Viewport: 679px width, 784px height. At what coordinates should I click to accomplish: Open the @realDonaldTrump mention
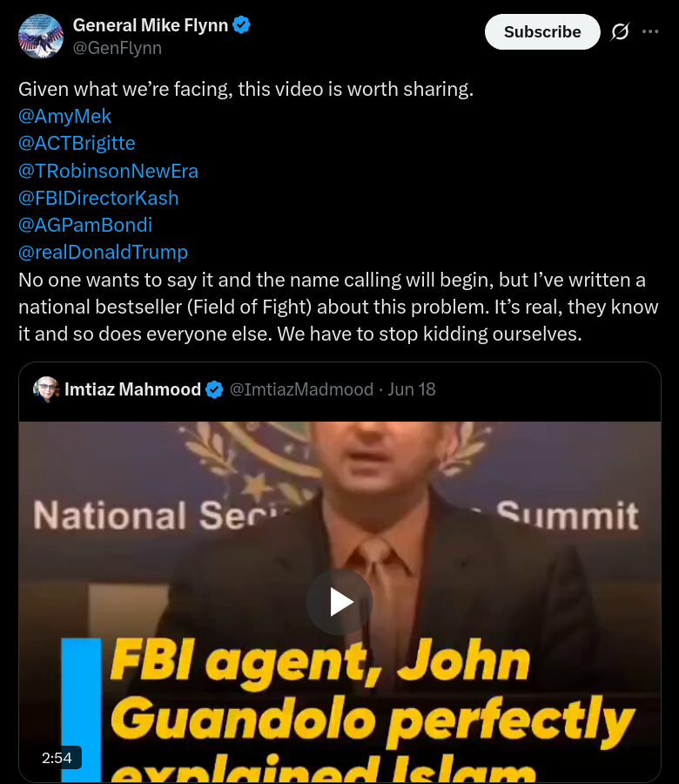[103, 252]
